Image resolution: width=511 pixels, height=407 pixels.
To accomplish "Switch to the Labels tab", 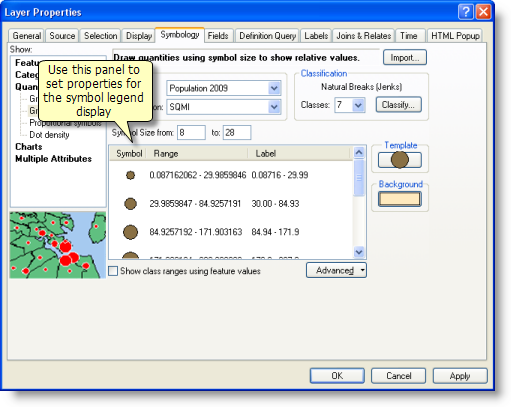I will (316, 36).
